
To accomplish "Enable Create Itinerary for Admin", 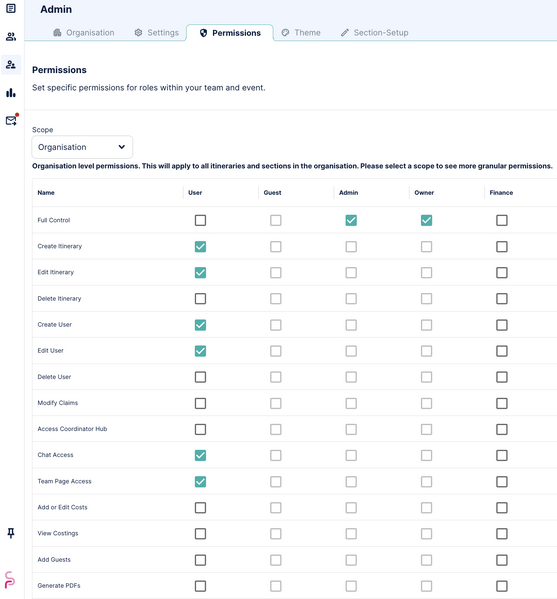I will point(351,246).
